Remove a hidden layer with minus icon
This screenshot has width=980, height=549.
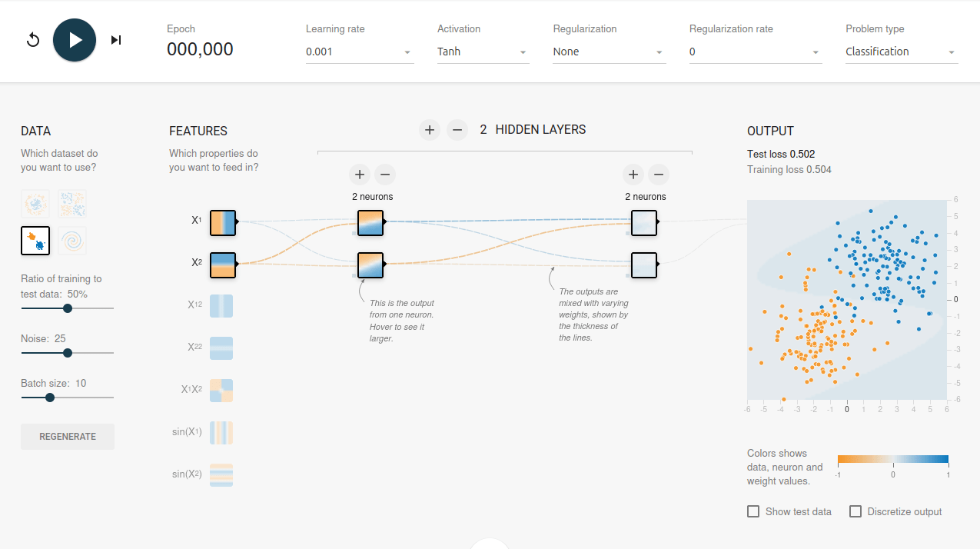tap(457, 130)
